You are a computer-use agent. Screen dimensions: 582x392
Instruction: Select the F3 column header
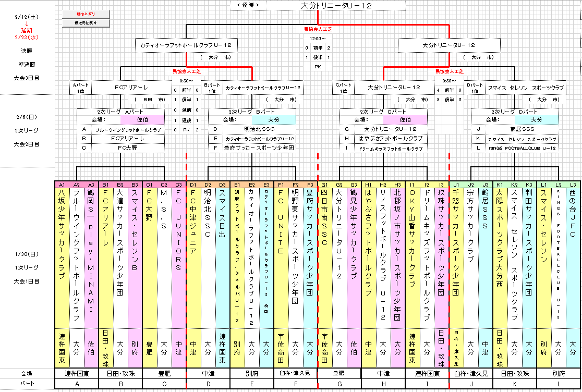click(x=310, y=185)
